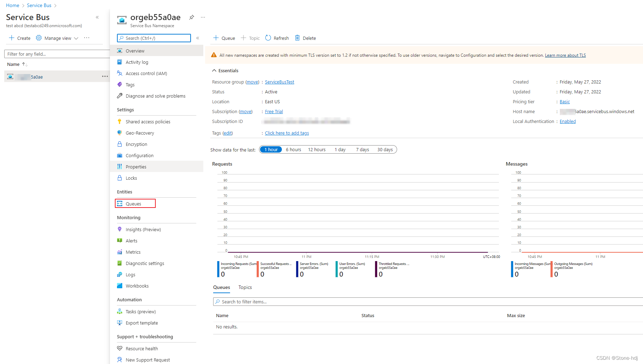Focus the Filter for any field box
This screenshot has height=364, width=643.
(x=57, y=54)
